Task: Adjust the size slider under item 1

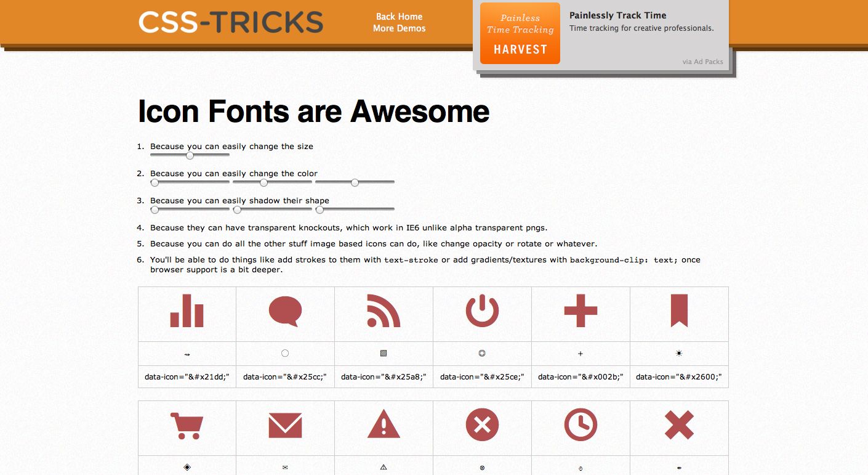Action: (x=189, y=156)
